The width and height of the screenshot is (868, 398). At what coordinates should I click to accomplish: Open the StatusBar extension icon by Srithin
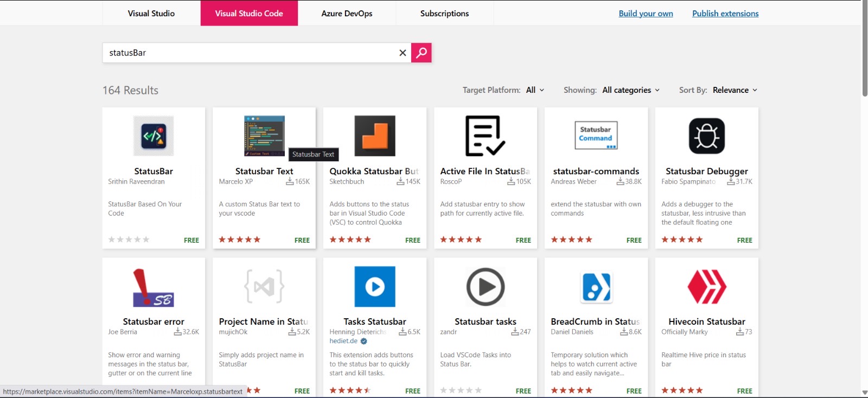154,136
